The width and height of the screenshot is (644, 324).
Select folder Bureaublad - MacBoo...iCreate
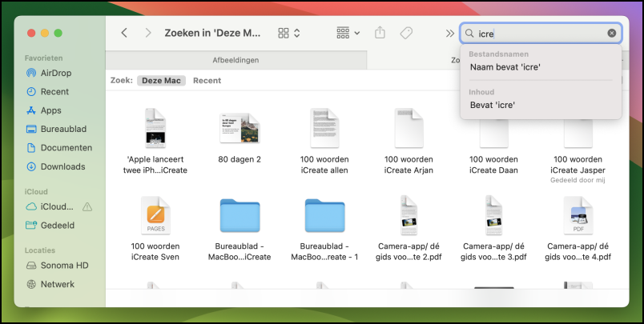[x=239, y=228]
